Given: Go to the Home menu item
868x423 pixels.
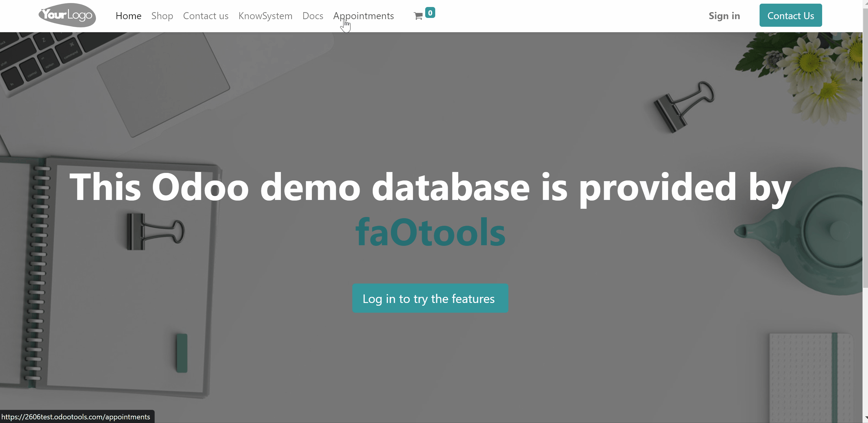Looking at the screenshot, I should (128, 16).
